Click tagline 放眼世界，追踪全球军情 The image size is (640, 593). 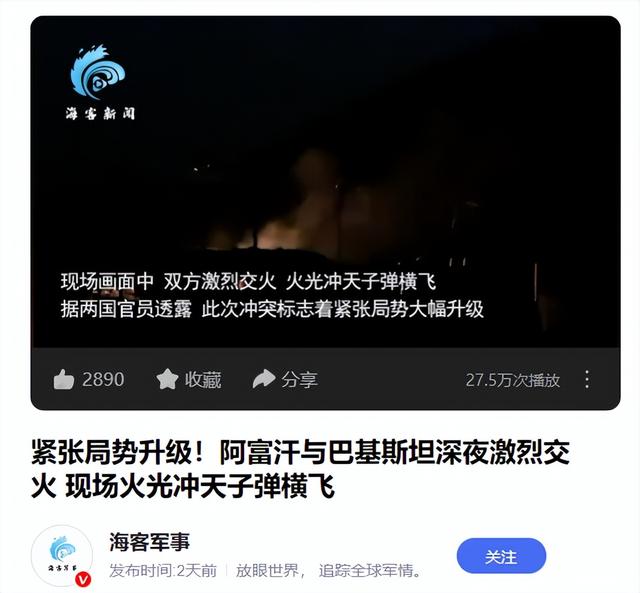[329, 570]
